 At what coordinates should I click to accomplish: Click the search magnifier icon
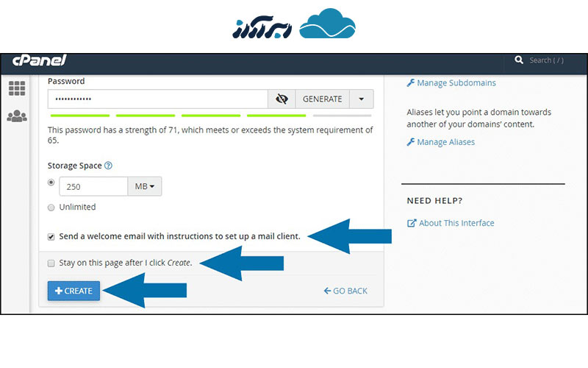point(519,60)
